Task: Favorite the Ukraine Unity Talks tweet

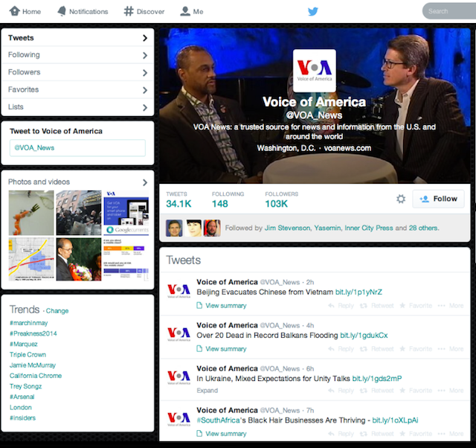Action: coord(416,391)
